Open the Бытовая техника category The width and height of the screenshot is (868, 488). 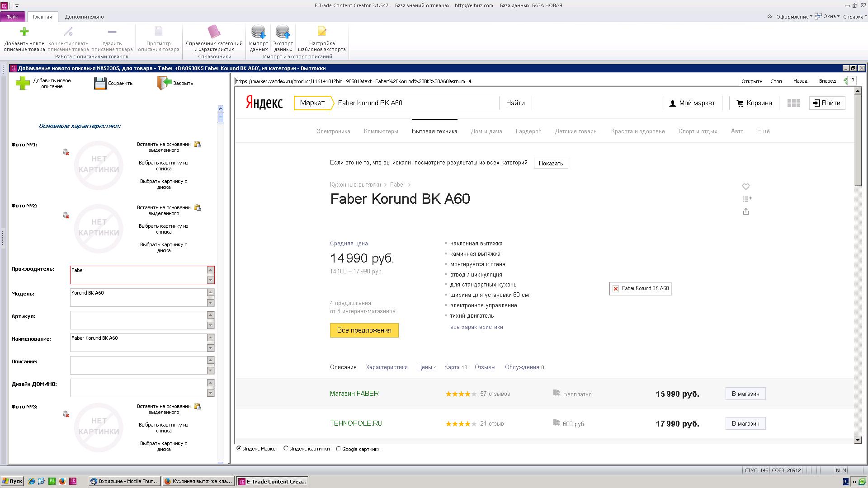click(x=434, y=131)
